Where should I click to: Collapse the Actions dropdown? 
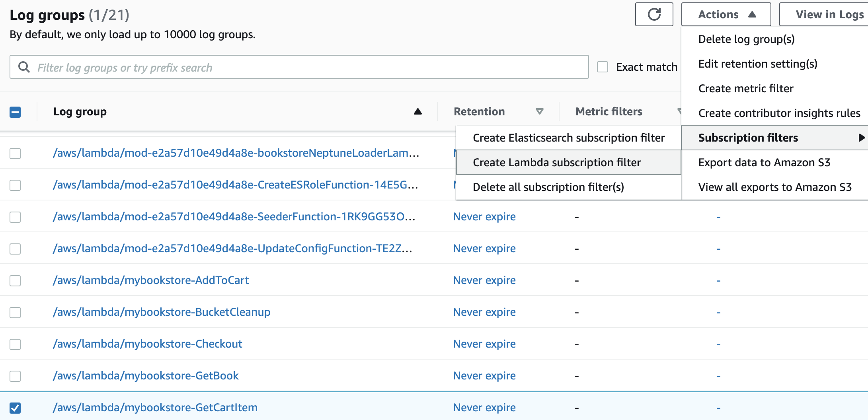[726, 15]
